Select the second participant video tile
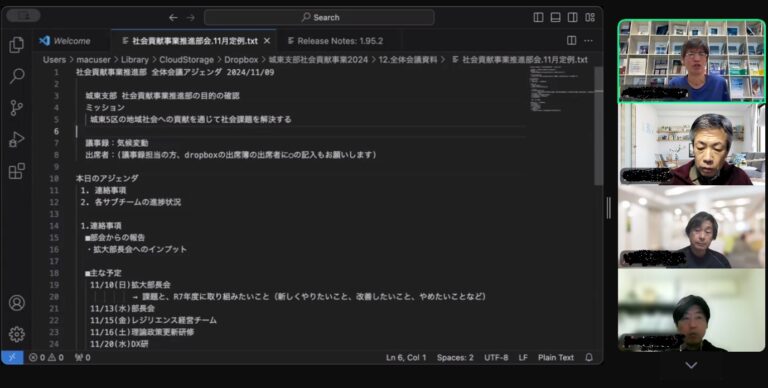 pos(691,144)
